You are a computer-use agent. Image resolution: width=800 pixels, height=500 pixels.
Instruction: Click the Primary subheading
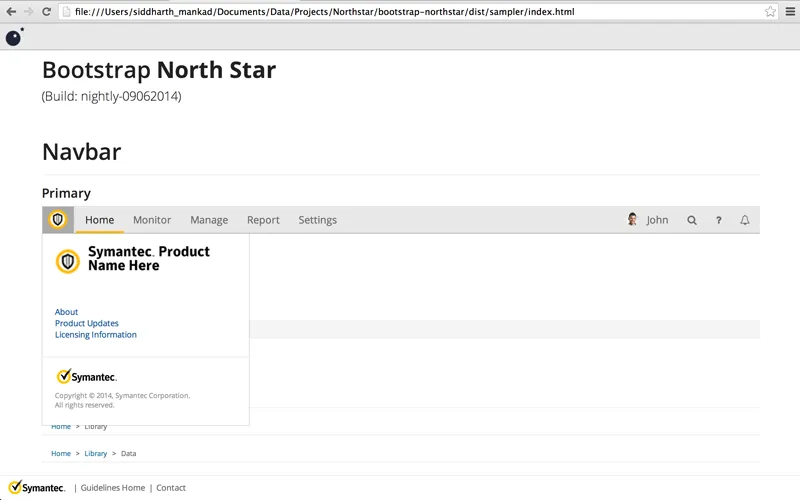coord(66,193)
